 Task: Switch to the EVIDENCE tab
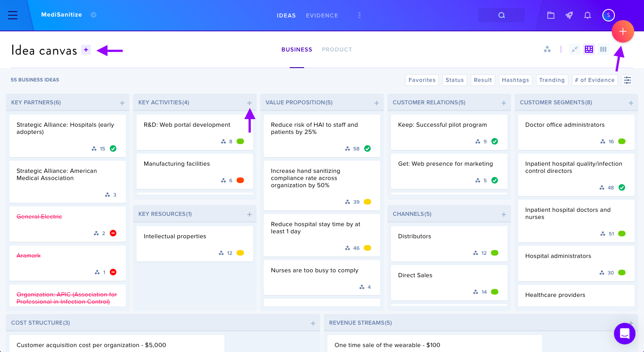click(x=322, y=15)
